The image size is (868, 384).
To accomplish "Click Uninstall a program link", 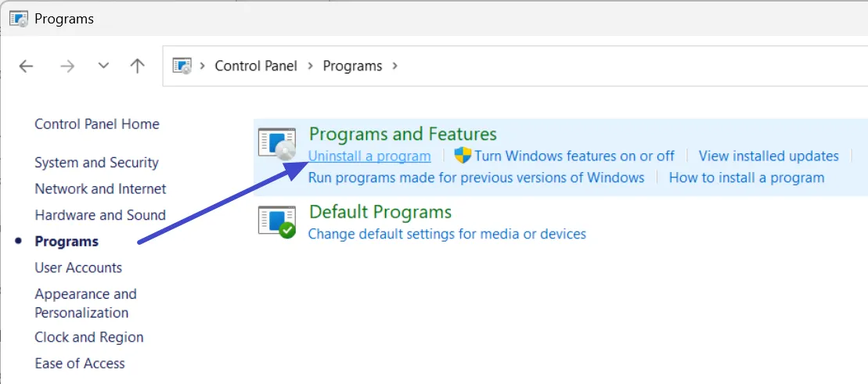I will click(x=369, y=156).
